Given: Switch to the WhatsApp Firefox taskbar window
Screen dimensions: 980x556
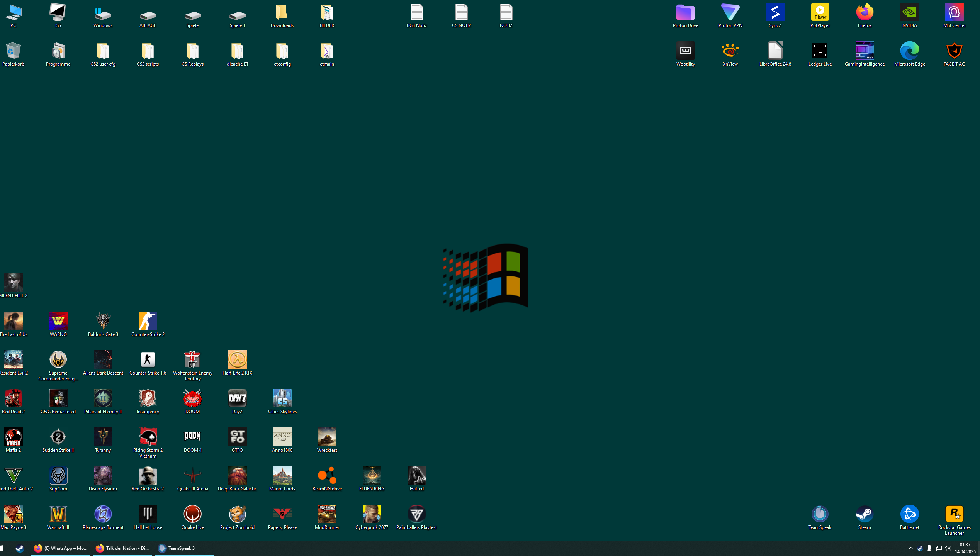Looking at the screenshot, I should pos(61,548).
